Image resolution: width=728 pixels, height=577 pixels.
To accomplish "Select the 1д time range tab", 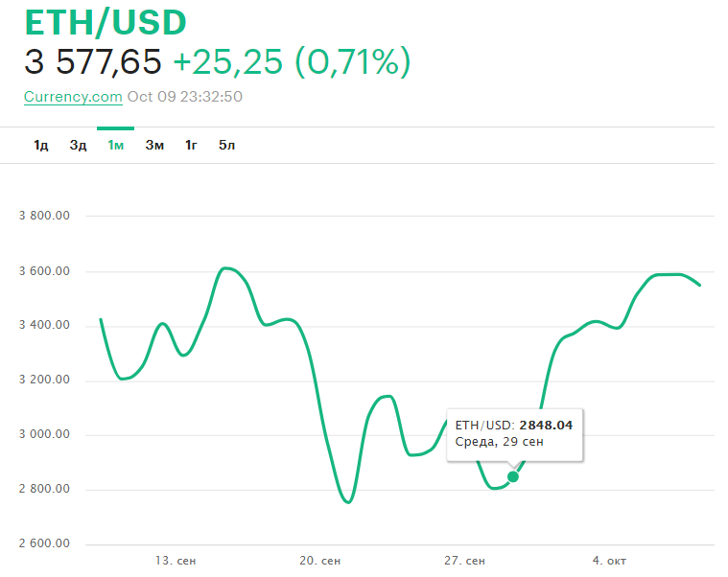I will (x=40, y=146).
